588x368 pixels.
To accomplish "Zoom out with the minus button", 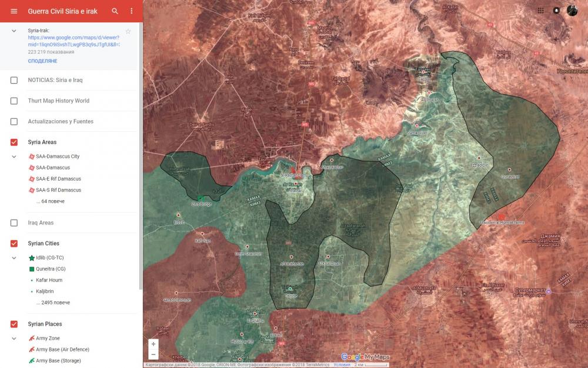I will click(153, 354).
